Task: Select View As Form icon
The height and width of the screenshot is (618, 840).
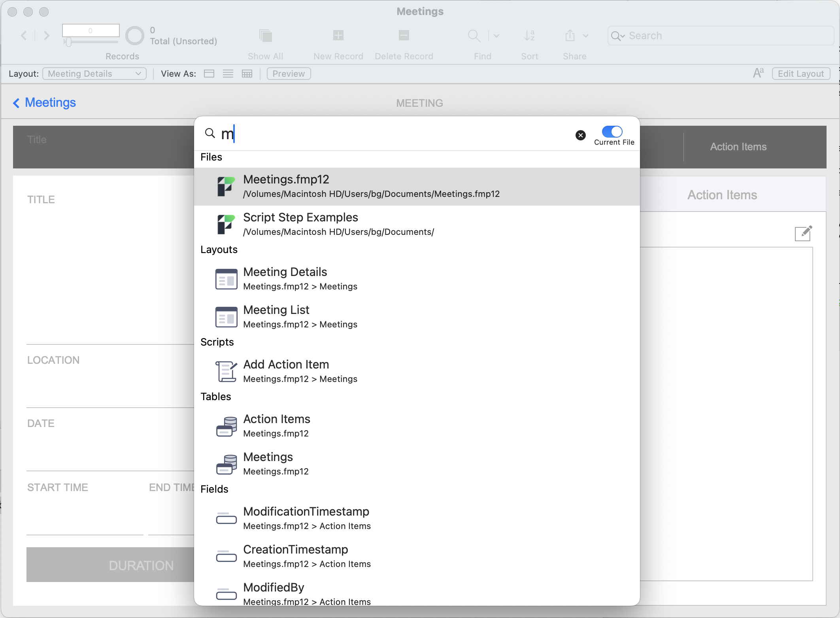Action: [x=209, y=74]
